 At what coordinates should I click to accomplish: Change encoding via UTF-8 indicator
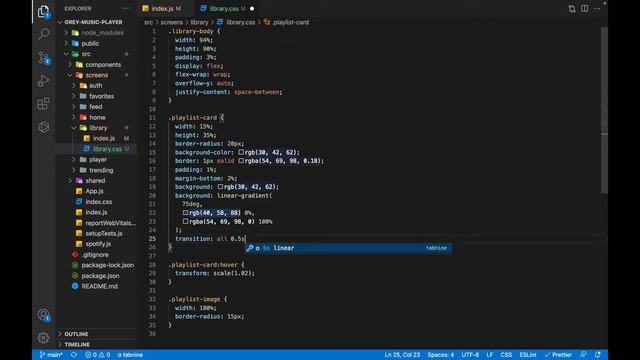point(470,355)
